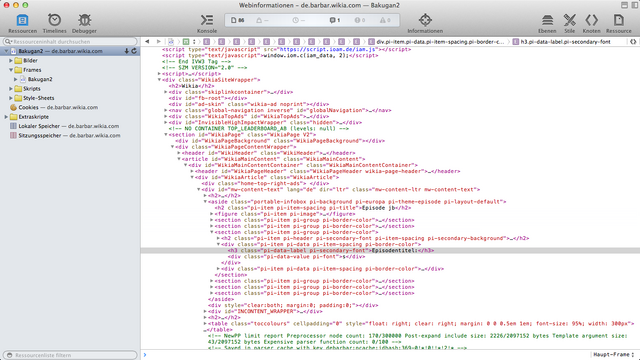The width and height of the screenshot is (640, 360).
Task: Select the ad-skin div line
Action: click(x=249, y=104)
